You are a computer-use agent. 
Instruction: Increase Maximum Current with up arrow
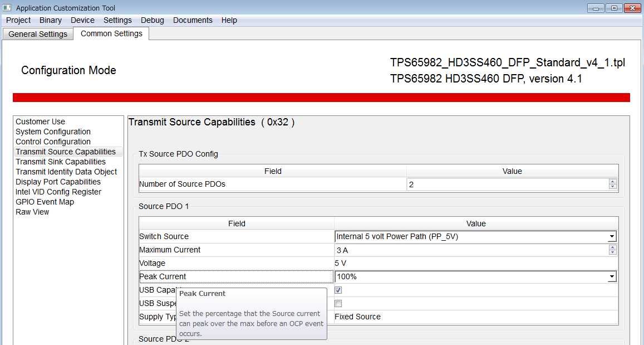tap(613, 247)
